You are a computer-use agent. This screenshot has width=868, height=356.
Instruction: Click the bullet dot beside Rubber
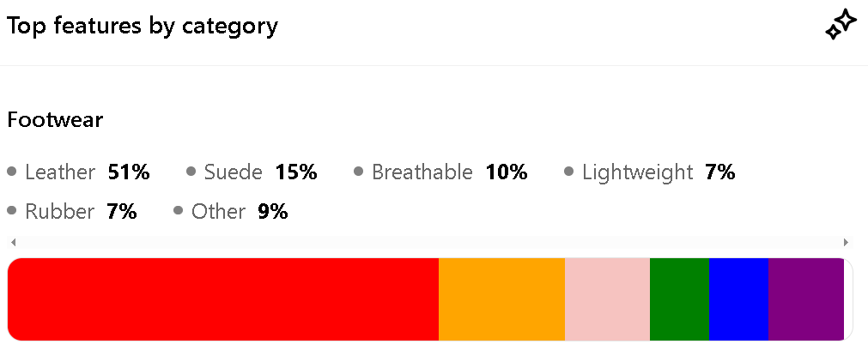12,210
